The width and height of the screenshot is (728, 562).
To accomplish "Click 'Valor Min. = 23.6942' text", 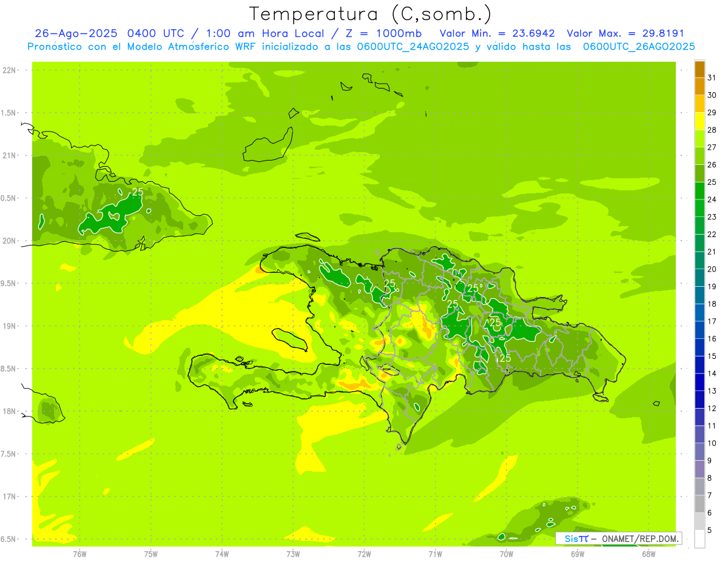I will coord(497,33).
